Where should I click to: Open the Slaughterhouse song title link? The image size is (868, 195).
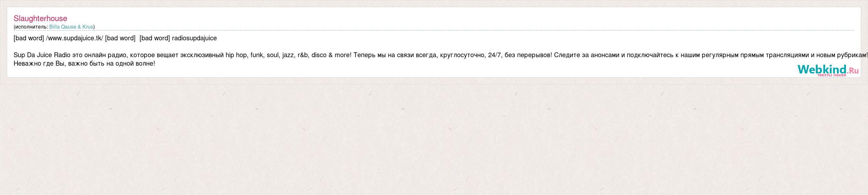(41, 19)
